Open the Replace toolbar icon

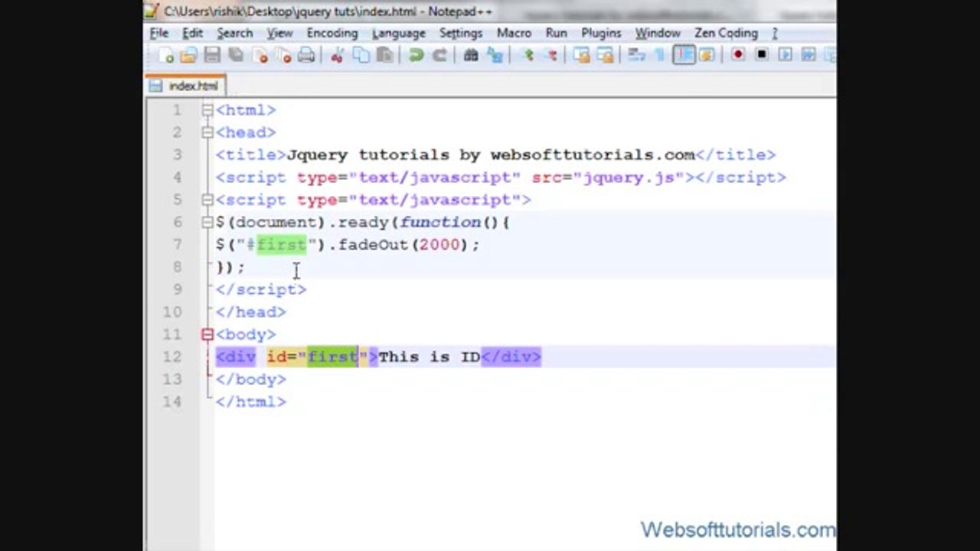(495, 55)
